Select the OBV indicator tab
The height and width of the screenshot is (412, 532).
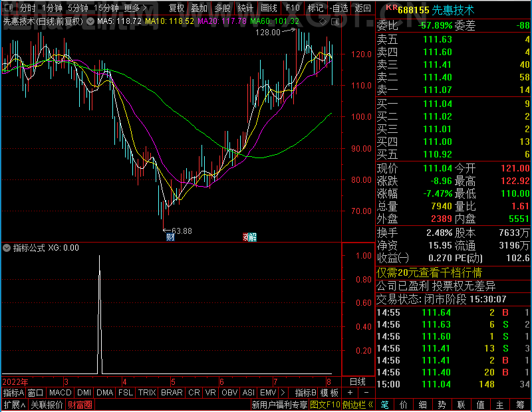(229, 393)
